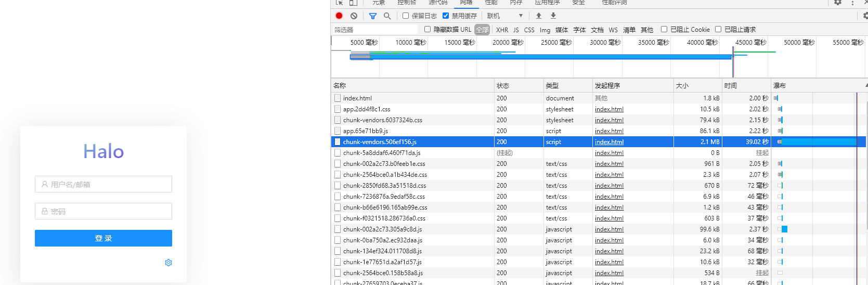Select the All (全部) filter button

pyautogui.click(x=482, y=30)
